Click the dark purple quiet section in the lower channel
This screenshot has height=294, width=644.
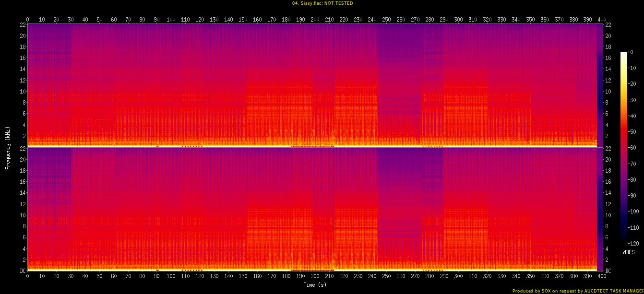click(x=399, y=173)
